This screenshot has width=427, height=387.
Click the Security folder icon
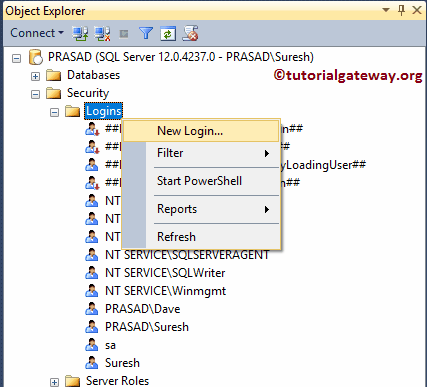pos(53,94)
